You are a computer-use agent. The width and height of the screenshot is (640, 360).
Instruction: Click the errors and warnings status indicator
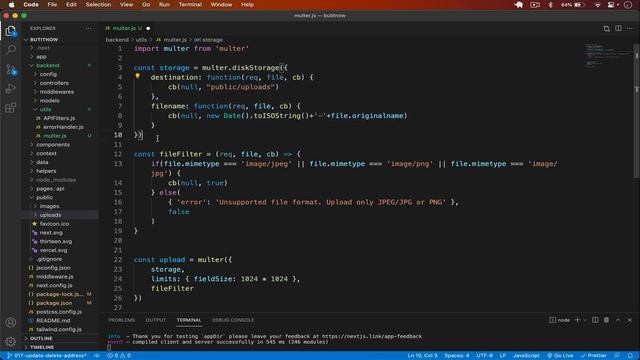coord(119,356)
